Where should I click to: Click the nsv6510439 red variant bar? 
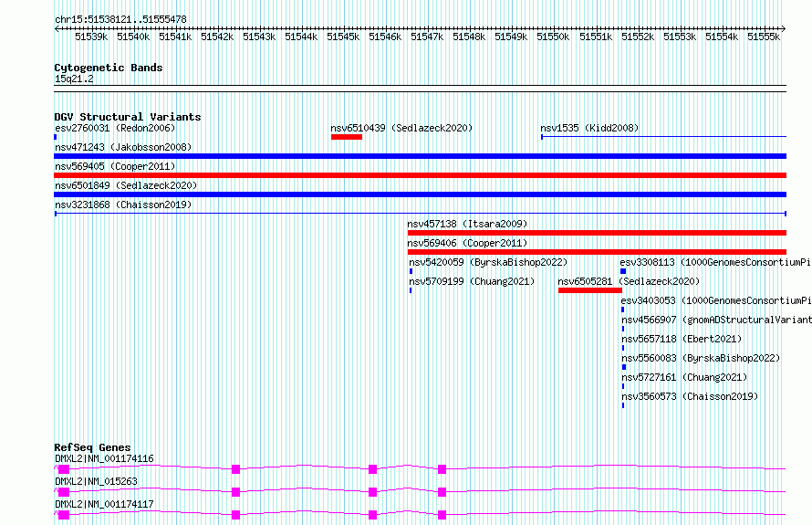tap(347, 137)
